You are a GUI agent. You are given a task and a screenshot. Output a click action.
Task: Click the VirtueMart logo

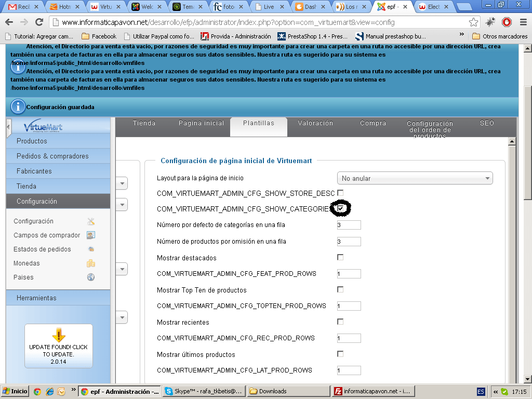pyautogui.click(x=43, y=126)
